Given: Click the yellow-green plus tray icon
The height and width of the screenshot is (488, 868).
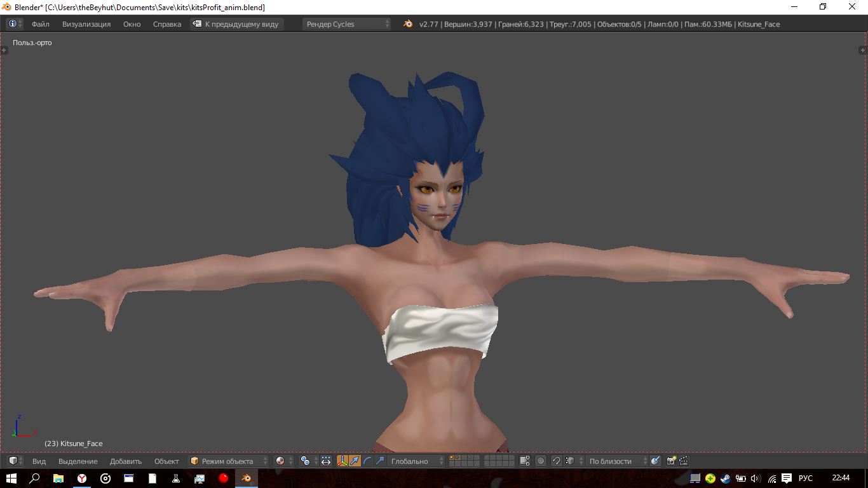Looking at the screenshot, I should point(710,478).
